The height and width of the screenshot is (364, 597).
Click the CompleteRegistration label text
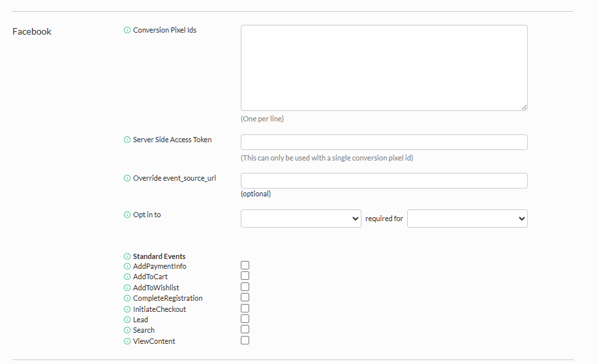[168, 298]
